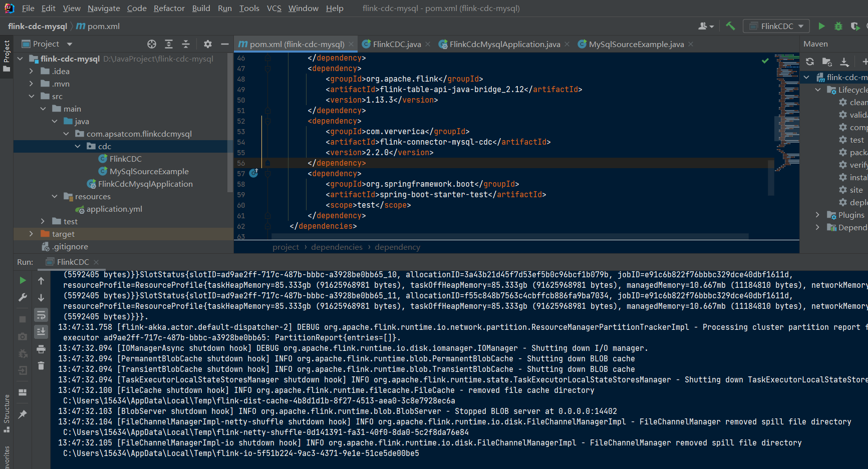Screen dimensions: 868x469
Task: Click the green inspection checkmark in editor
Action: [765, 61]
